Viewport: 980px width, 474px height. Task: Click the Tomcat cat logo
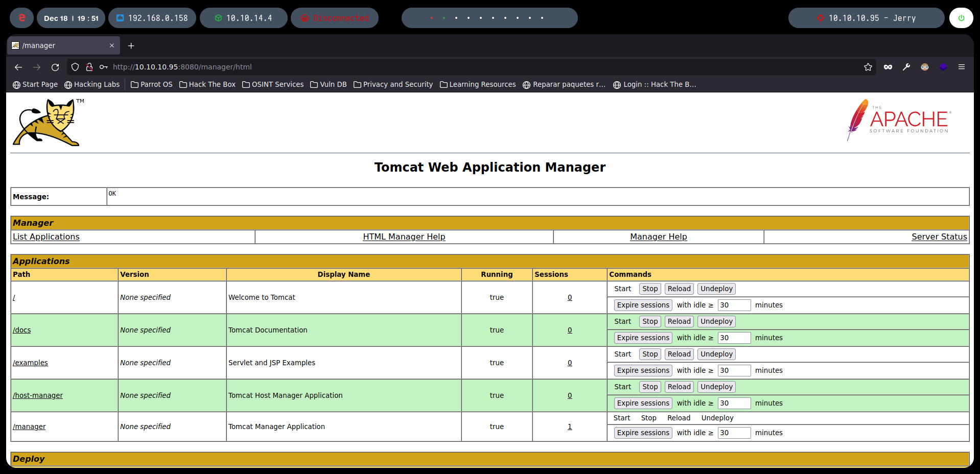tap(49, 123)
